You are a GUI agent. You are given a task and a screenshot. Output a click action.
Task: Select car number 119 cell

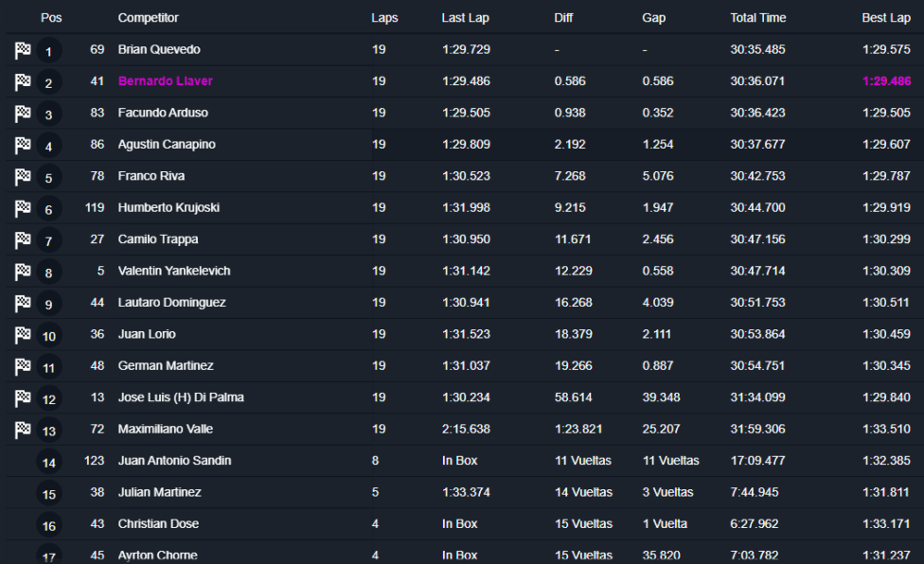click(96, 207)
